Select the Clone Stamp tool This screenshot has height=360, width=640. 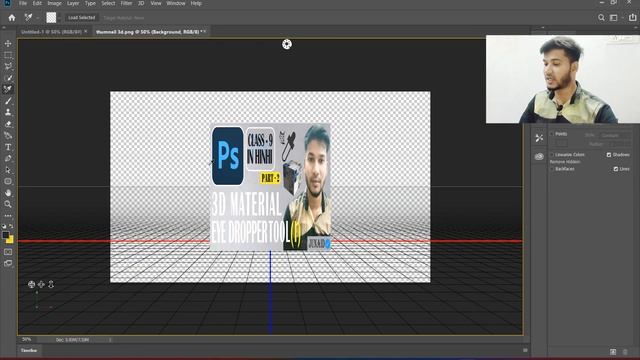(8, 112)
